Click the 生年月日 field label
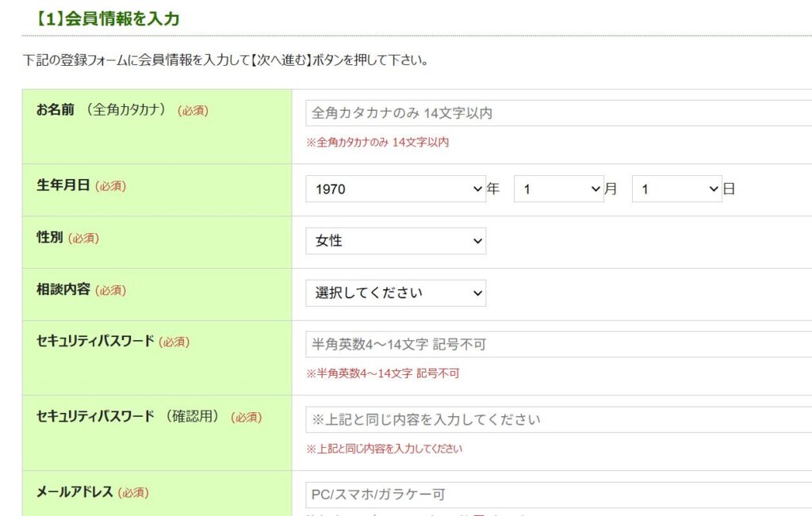812x516 pixels. pyautogui.click(x=63, y=185)
